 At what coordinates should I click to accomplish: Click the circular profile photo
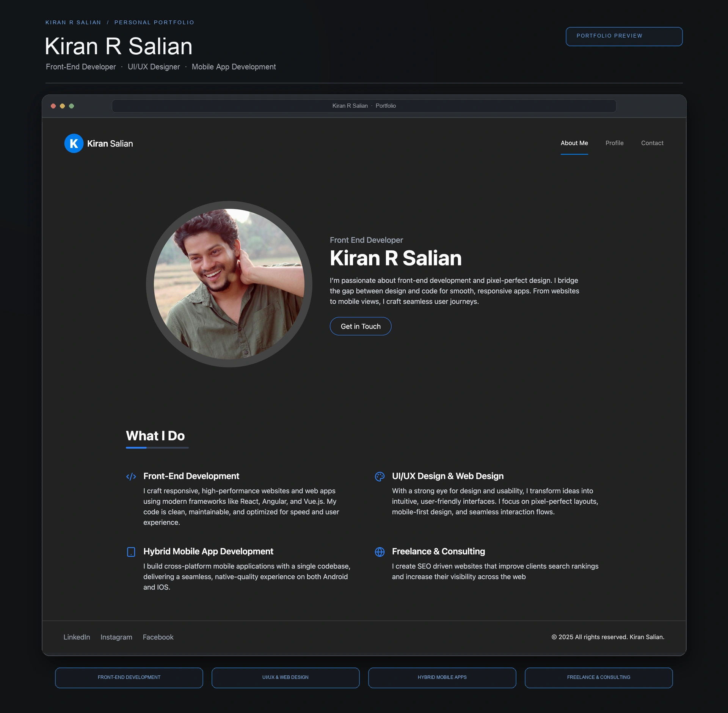(x=229, y=284)
